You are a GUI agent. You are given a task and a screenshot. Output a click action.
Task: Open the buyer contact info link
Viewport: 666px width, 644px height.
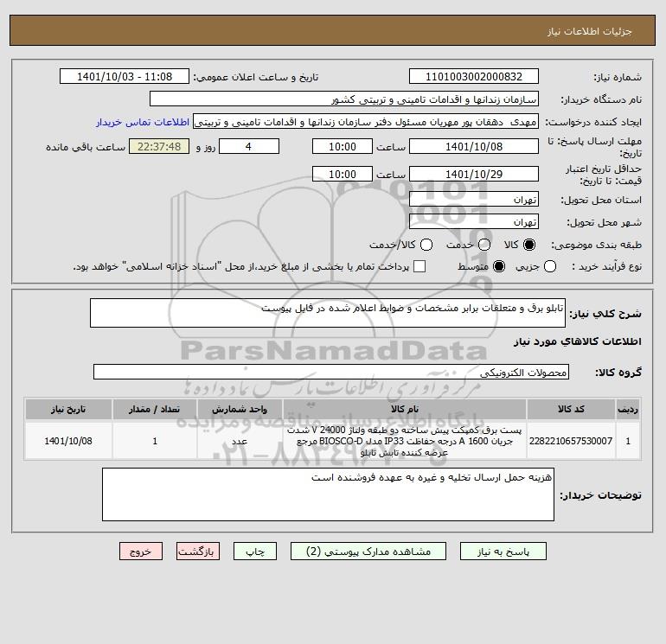[143, 122]
